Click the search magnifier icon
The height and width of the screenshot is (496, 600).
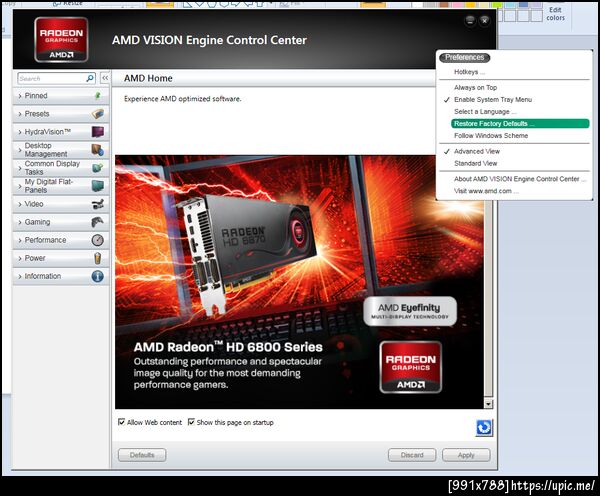90,78
